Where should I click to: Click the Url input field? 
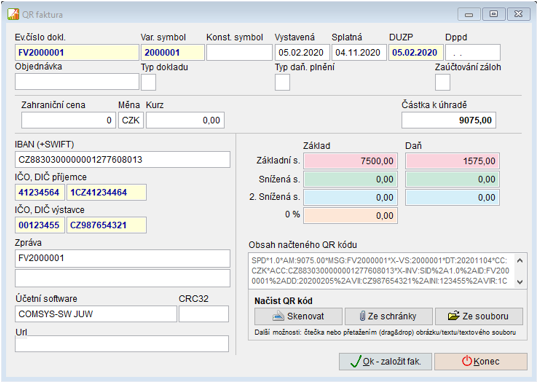(122, 343)
